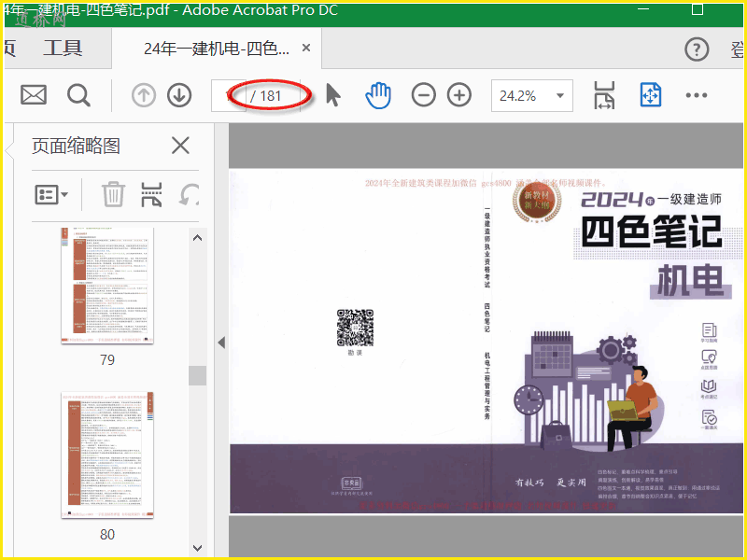Collapse the left navigation pane arrow
Screen dimensions: 747x560
click(x=221, y=343)
